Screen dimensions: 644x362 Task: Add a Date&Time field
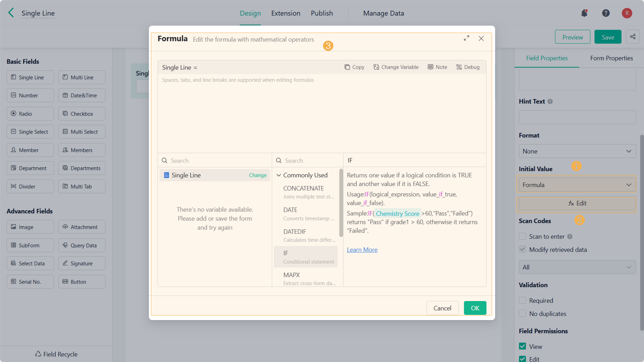pos(82,95)
